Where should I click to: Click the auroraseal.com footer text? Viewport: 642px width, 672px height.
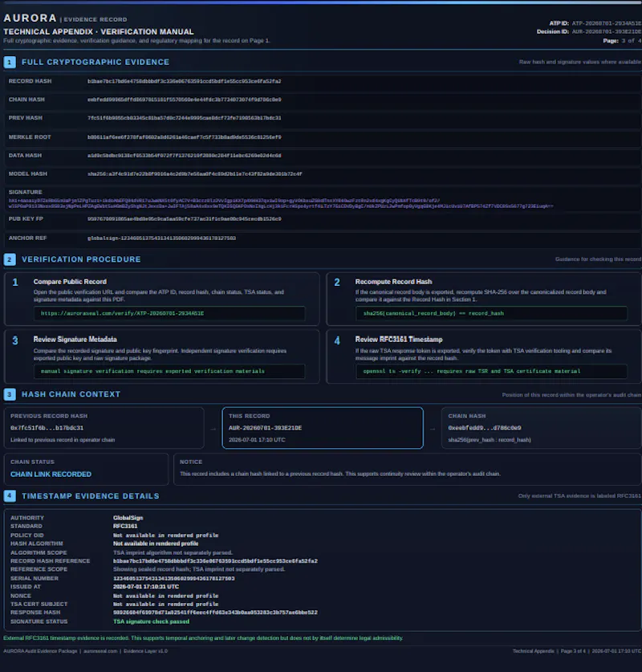tap(100, 651)
